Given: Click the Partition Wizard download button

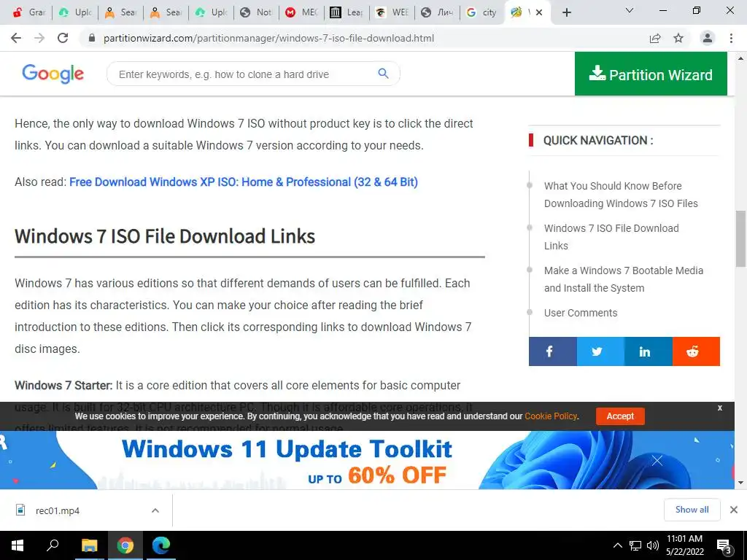Looking at the screenshot, I should (651, 74).
